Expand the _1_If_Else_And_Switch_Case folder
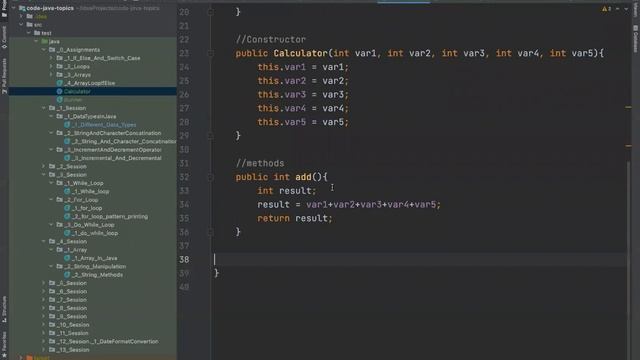The width and height of the screenshot is (640, 360). [51, 58]
